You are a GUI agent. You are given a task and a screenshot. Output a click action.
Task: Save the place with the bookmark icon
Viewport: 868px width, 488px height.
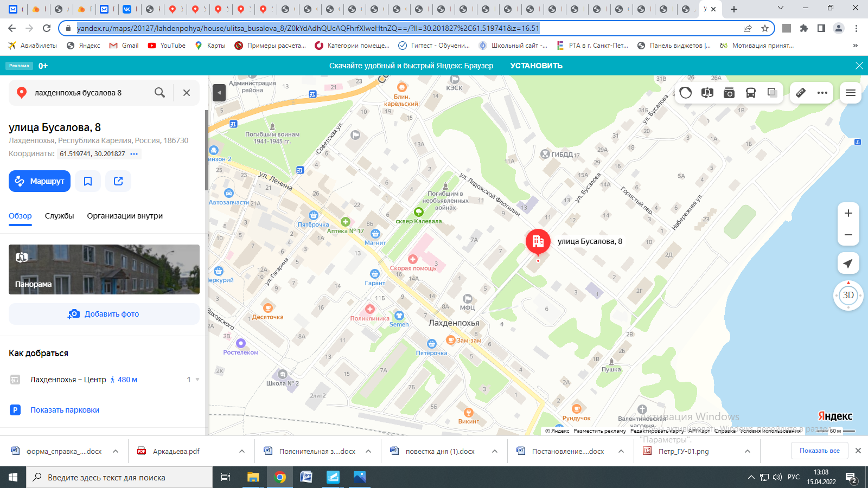tap(88, 181)
